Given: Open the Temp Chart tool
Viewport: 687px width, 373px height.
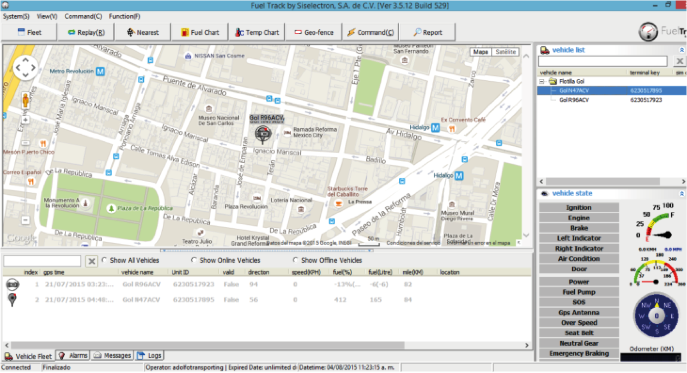Looking at the screenshot, I should point(257,32).
